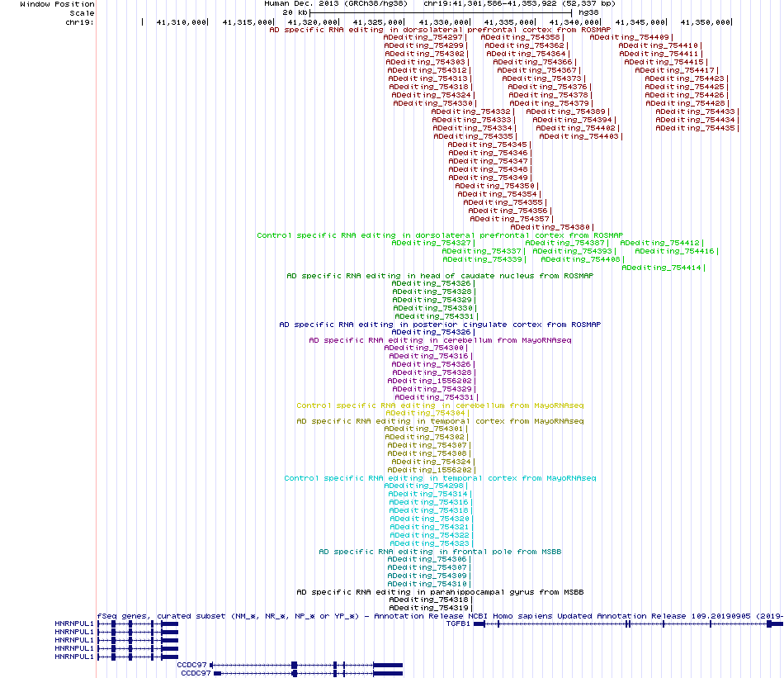Image resolution: width=784 pixels, height=678 pixels.
Task: Select editing site ADediting_754297
Action: 425,37
